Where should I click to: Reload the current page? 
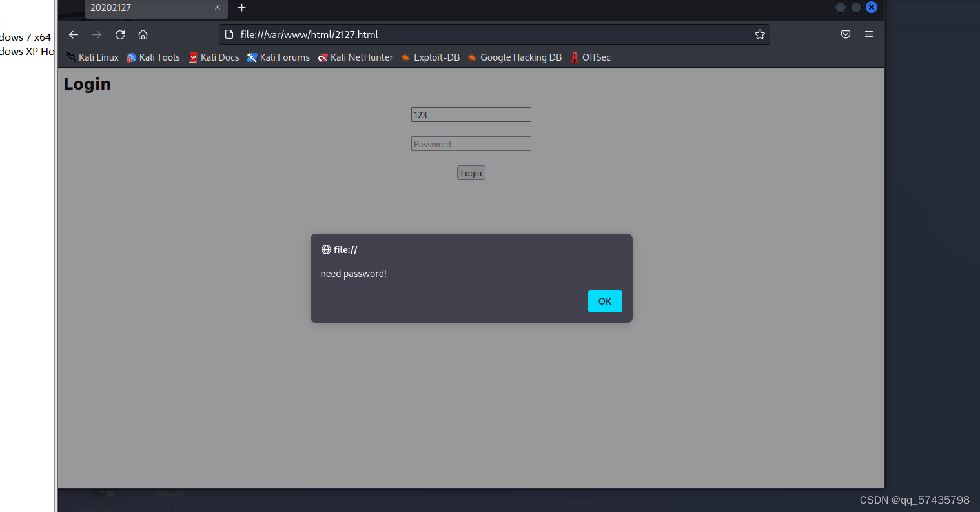(x=120, y=35)
